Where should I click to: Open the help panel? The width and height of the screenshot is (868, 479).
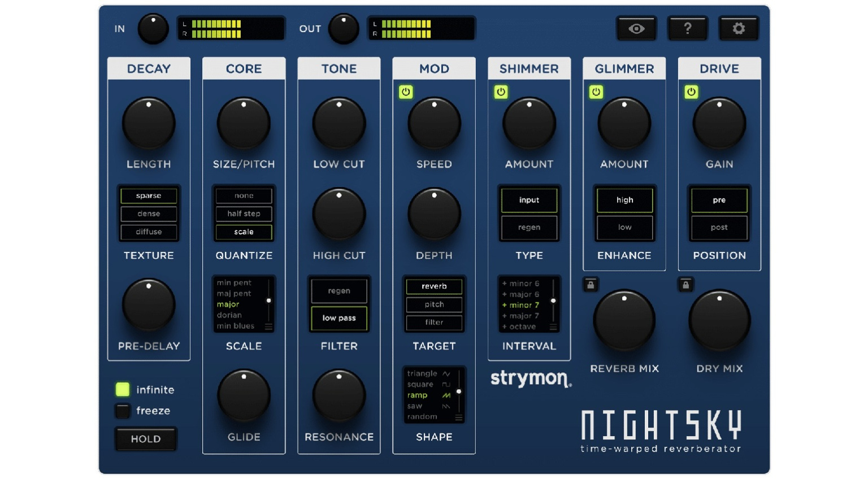point(688,28)
